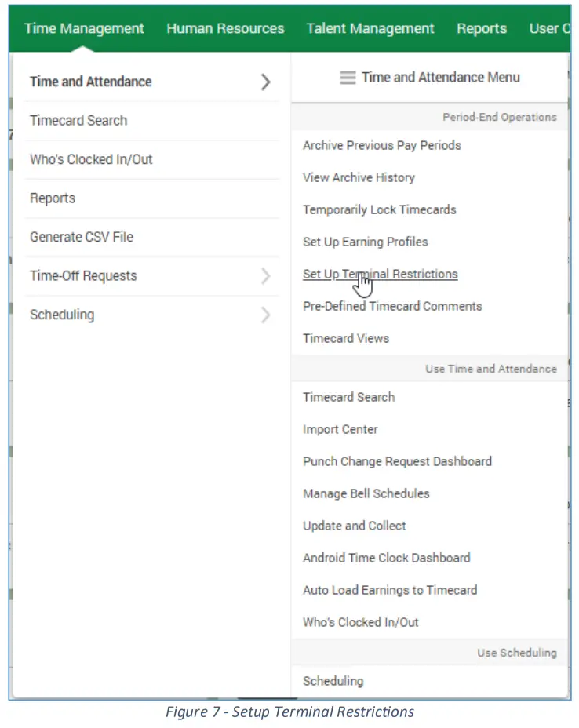The height and width of the screenshot is (728, 579).
Task: Open Pre-Defined Timecard Comments
Action: (392, 306)
